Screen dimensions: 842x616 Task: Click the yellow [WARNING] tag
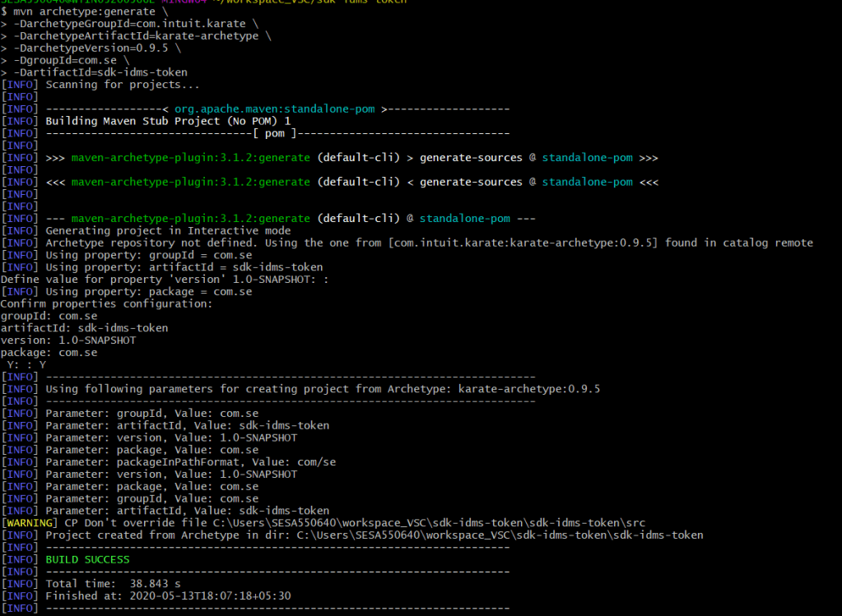pos(30,523)
